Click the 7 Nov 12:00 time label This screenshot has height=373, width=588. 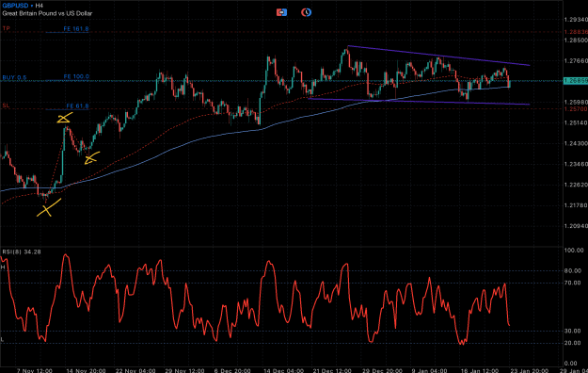pyautogui.click(x=35, y=370)
